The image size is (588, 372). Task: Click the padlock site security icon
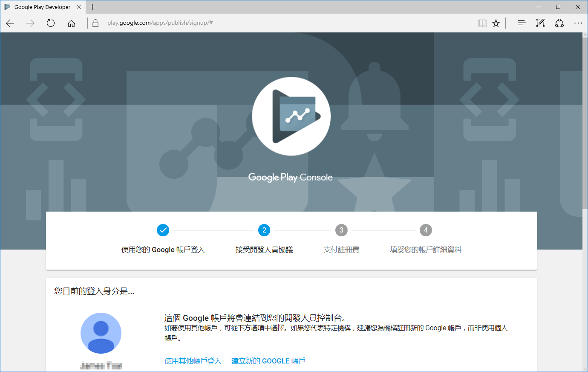(x=95, y=23)
